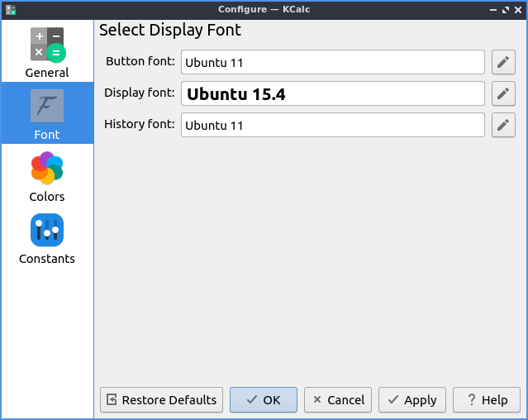Maximize the Configure window
This screenshot has width=528, height=420.
click(505, 9)
